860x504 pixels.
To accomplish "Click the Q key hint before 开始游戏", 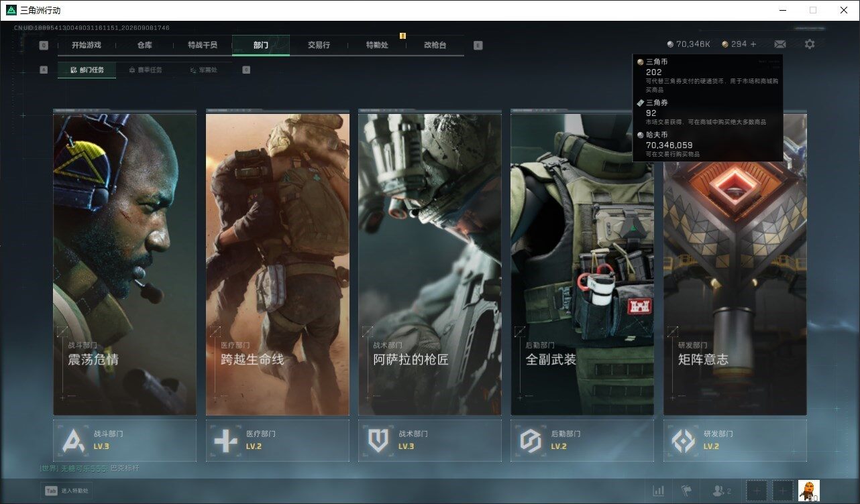I will (44, 46).
